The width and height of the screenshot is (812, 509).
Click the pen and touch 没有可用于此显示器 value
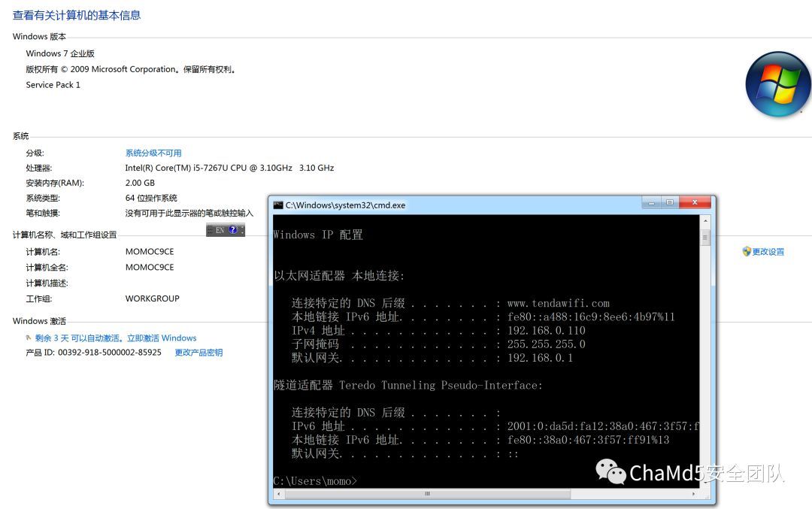pos(189,213)
